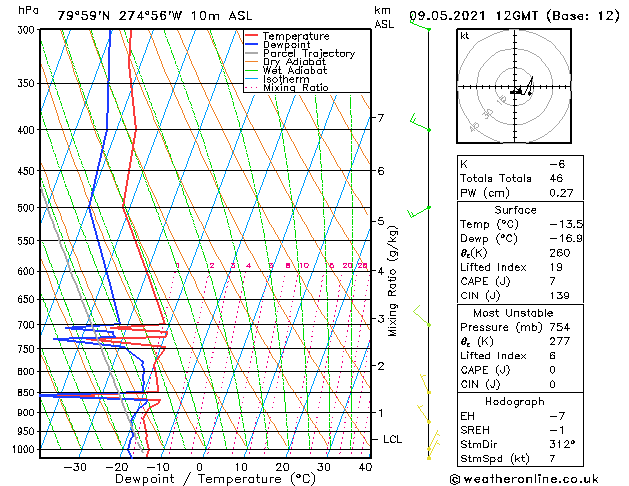Click the Dewpoint / Temperature (°C) axis title
This screenshot has height=486, width=629.
coord(215,479)
